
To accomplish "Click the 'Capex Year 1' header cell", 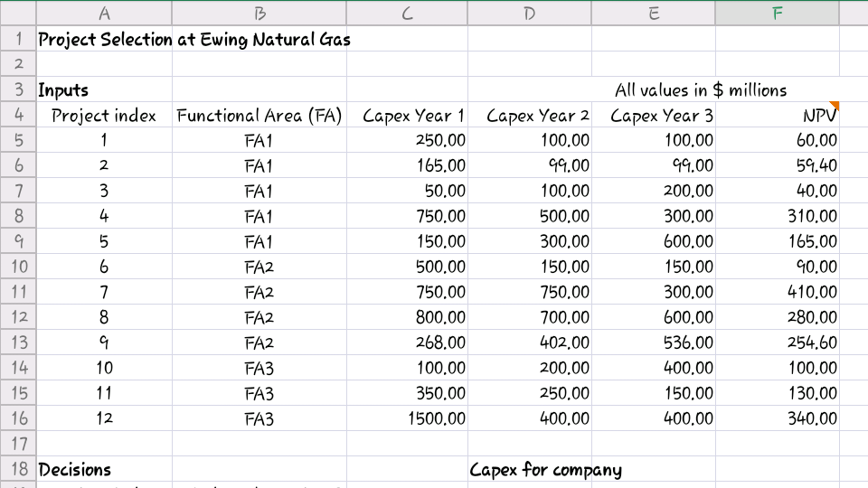I will pyautogui.click(x=407, y=115).
